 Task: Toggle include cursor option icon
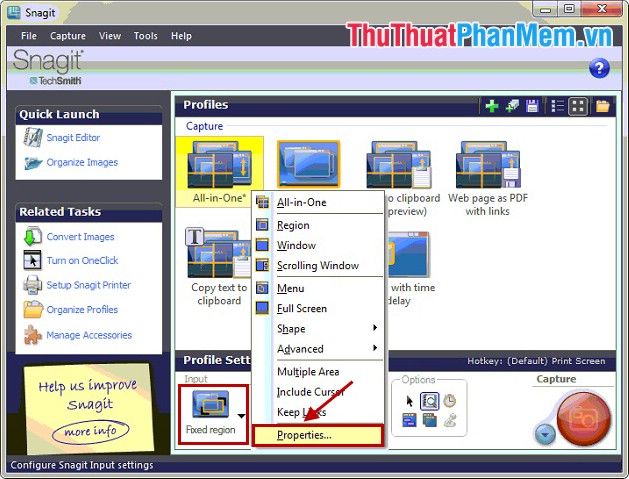click(x=409, y=401)
